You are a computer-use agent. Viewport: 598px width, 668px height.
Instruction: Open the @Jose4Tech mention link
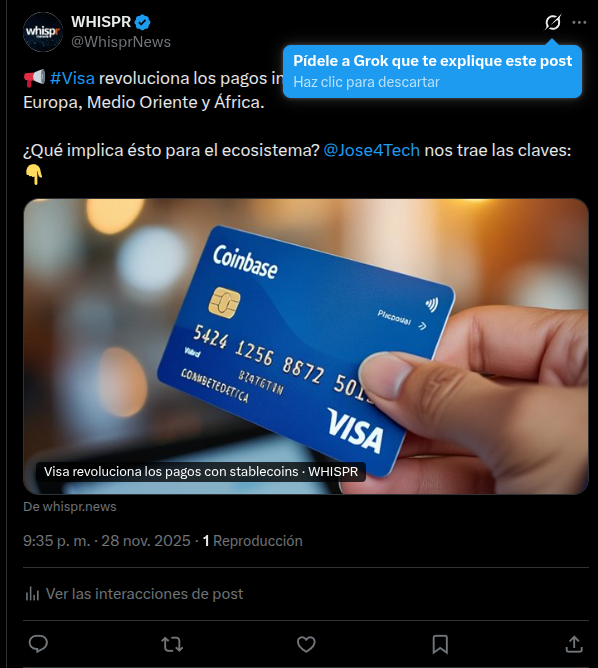[x=371, y=150]
